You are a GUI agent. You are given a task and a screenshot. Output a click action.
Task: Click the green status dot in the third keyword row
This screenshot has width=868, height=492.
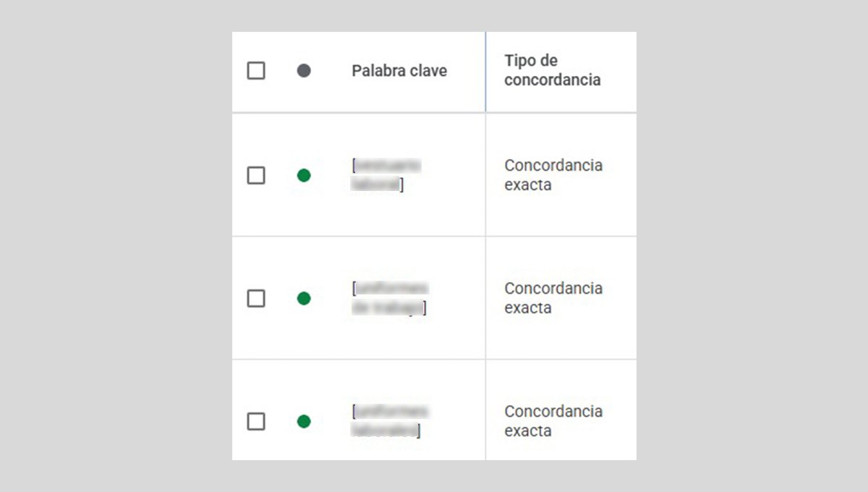(x=304, y=421)
